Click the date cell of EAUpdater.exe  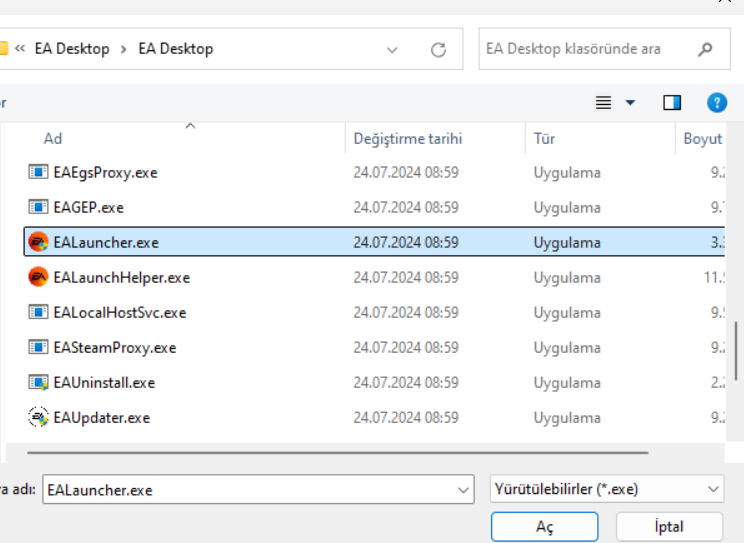pyautogui.click(x=406, y=418)
